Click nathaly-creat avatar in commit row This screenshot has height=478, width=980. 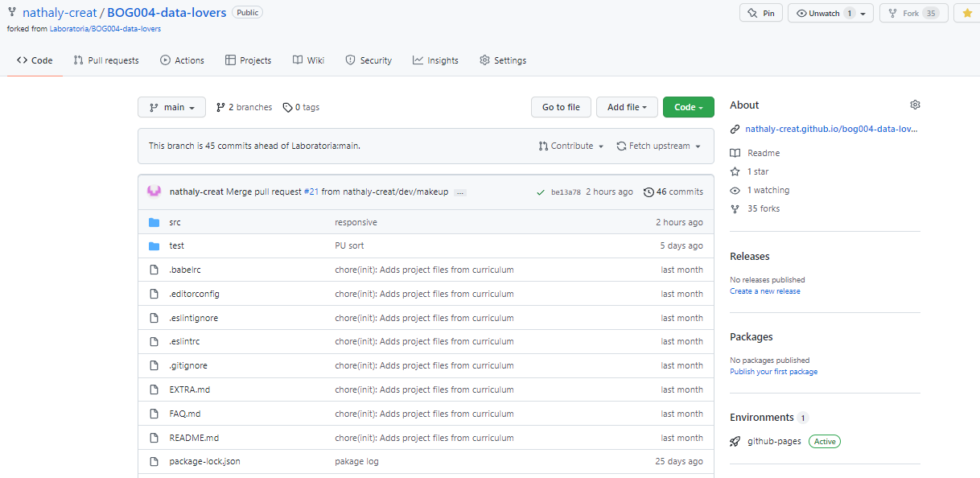[x=154, y=192]
